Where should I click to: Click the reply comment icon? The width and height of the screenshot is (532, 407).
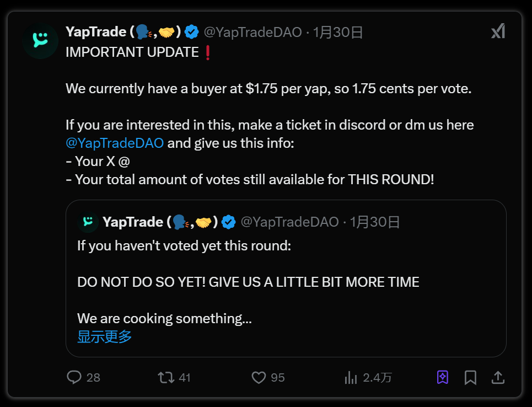coord(74,377)
